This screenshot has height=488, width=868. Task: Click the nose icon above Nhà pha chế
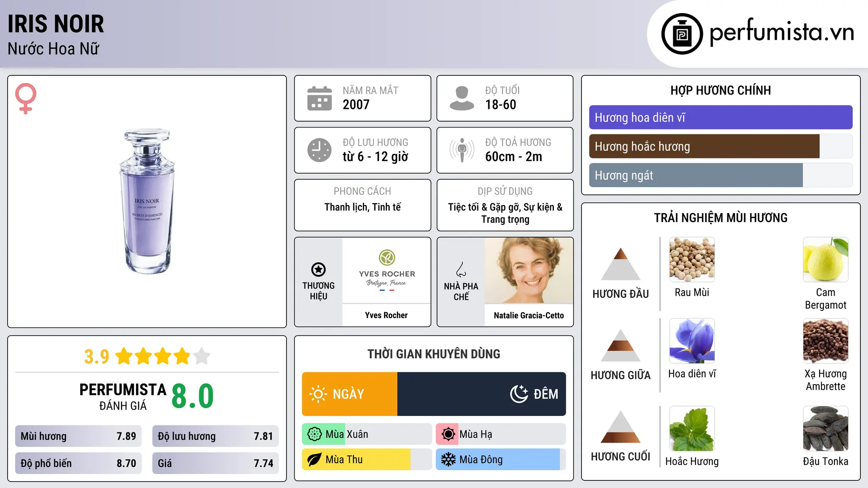click(461, 269)
